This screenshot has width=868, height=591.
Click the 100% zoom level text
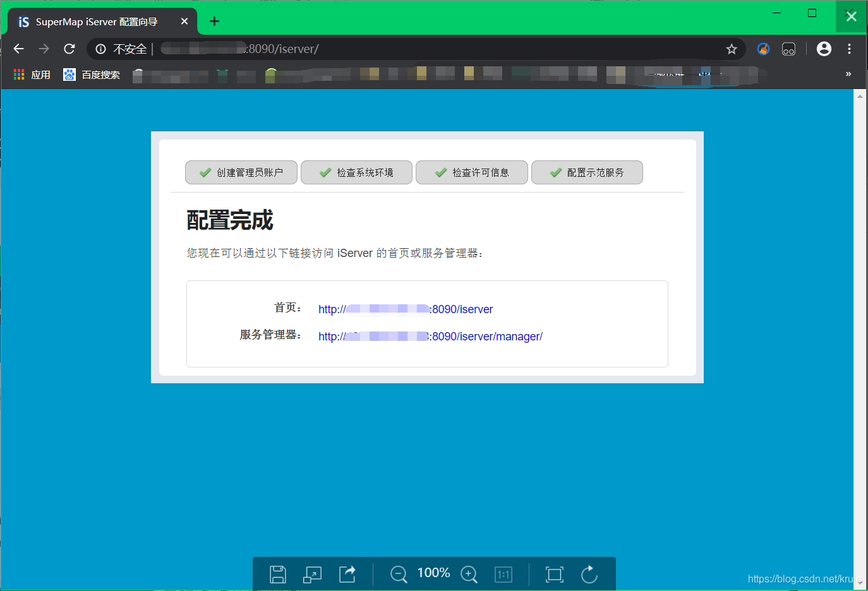coord(434,573)
